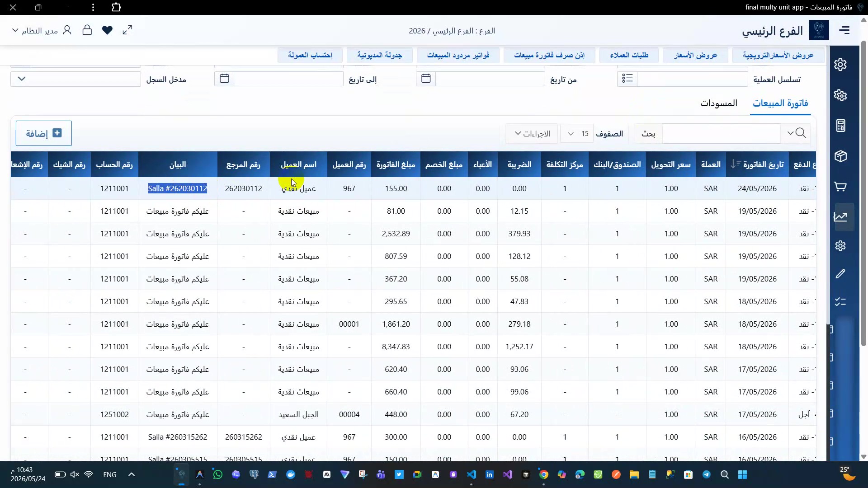Open the three-dots menu in the title bar
This screenshot has width=868, height=488.
(x=93, y=7)
